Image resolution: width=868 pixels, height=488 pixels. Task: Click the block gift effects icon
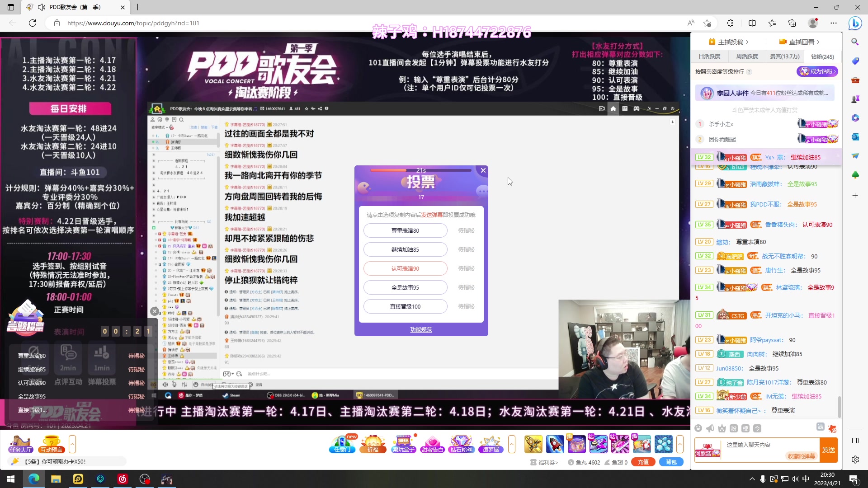click(x=832, y=428)
